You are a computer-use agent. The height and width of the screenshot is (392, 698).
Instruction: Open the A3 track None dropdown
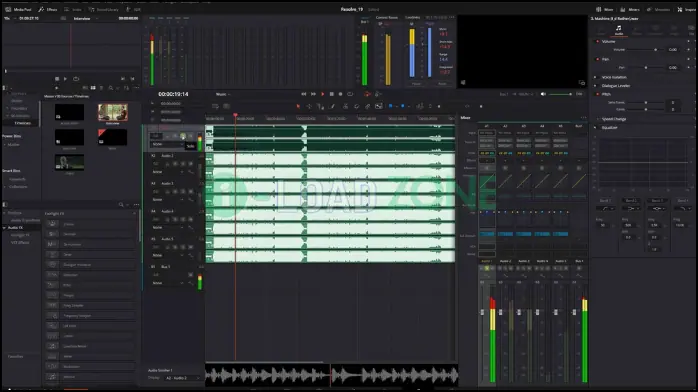(168, 200)
